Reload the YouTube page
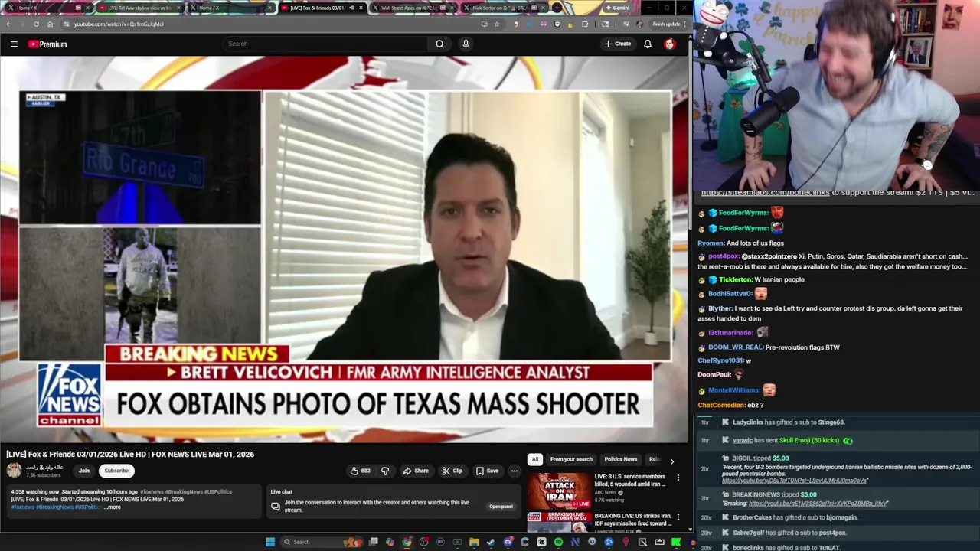Image resolution: width=980 pixels, height=551 pixels. 36,24
